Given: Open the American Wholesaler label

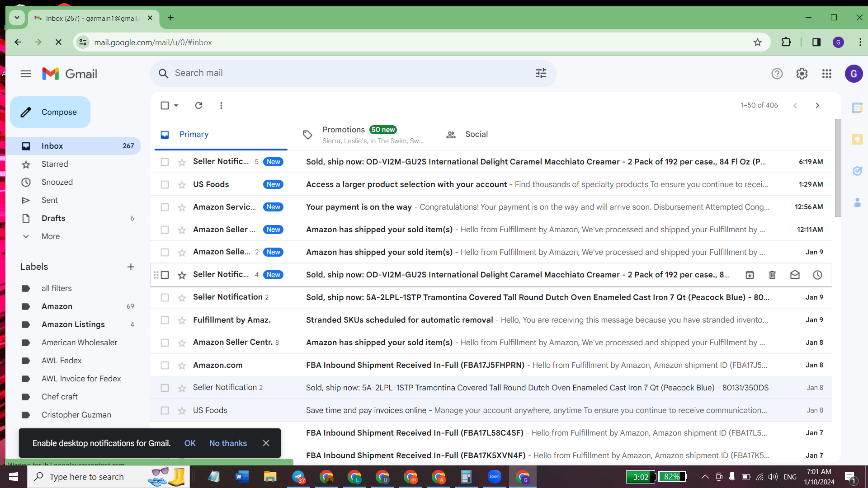Looking at the screenshot, I should (x=80, y=343).
